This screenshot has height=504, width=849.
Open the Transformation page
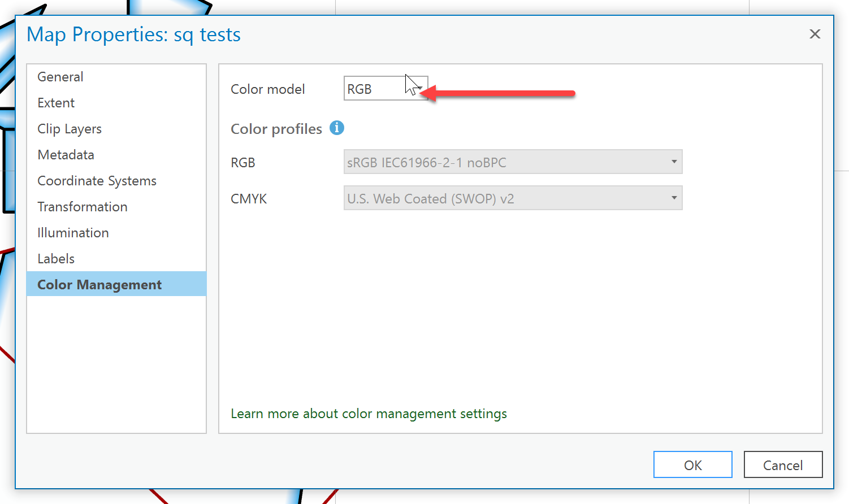[x=82, y=206]
